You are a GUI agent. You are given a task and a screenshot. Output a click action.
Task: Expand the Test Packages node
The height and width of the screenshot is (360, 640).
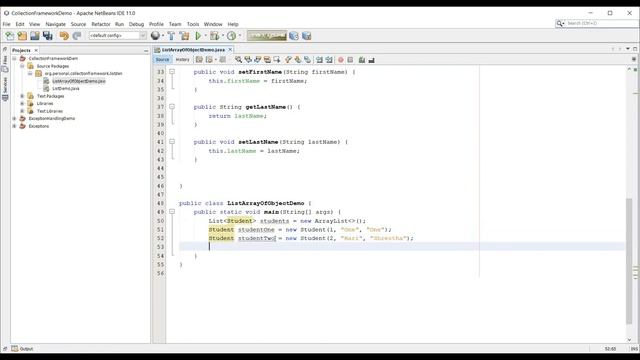(22, 96)
